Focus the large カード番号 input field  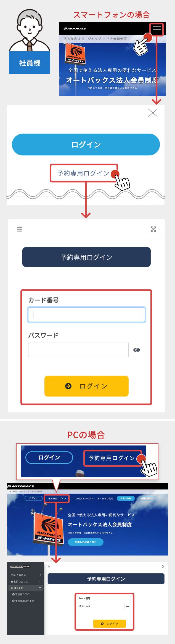pos(86,315)
